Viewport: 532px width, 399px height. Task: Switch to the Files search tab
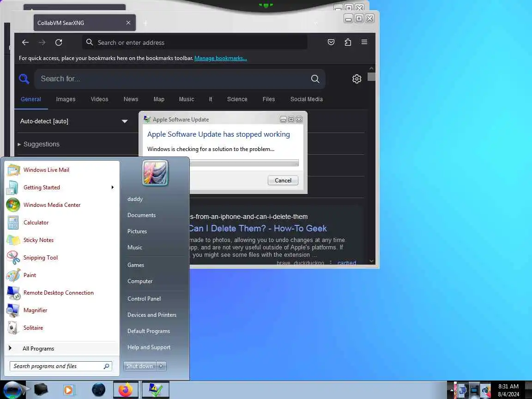tap(269, 99)
